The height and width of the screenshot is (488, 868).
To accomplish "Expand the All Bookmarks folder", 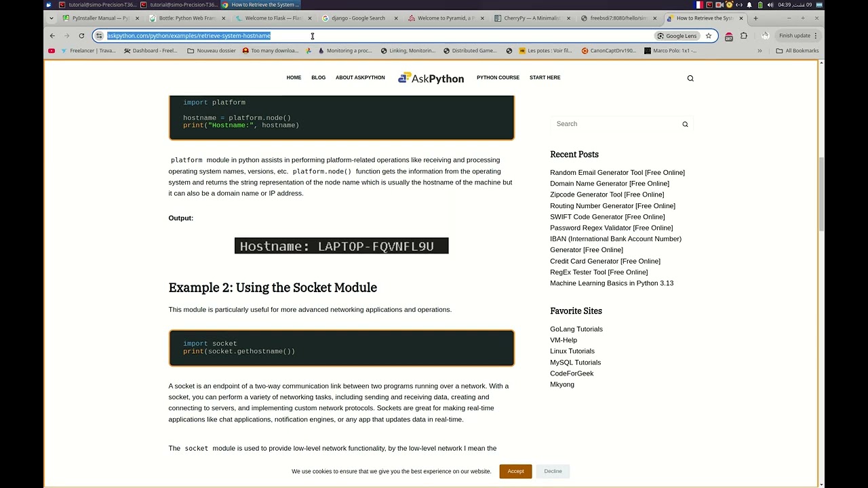I will click(x=797, y=51).
